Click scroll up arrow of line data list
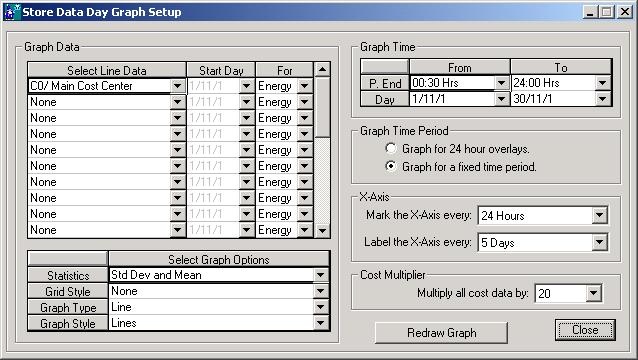Screen dimensions: 638x360 coord(322,70)
